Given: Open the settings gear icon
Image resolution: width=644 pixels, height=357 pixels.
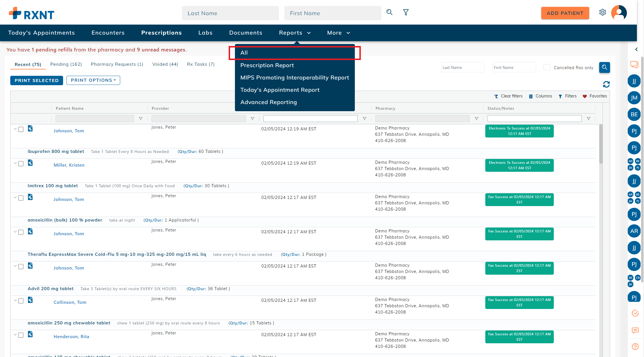Looking at the screenshot, I should click(602, 13).
